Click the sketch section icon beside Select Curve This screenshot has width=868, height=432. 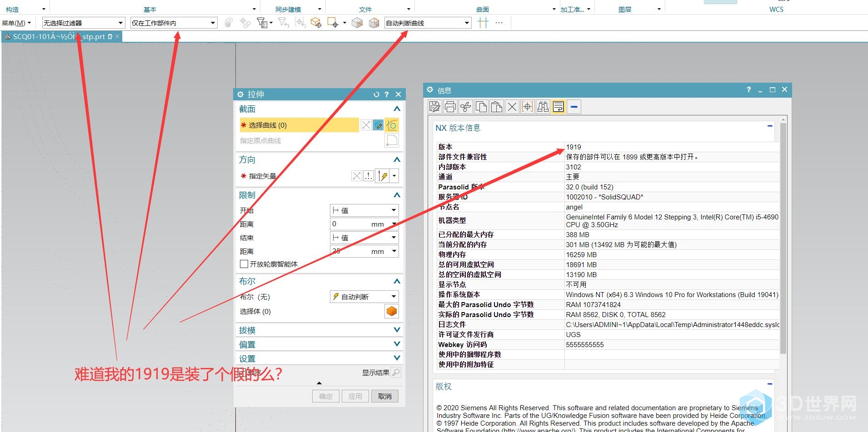[x=378, y=125]
